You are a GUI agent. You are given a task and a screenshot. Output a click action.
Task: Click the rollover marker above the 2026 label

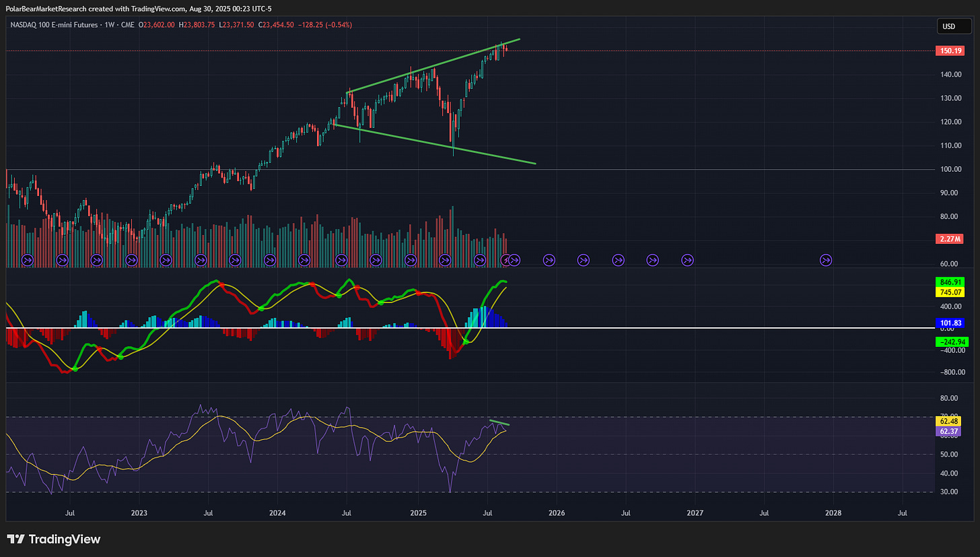(549, 259)
